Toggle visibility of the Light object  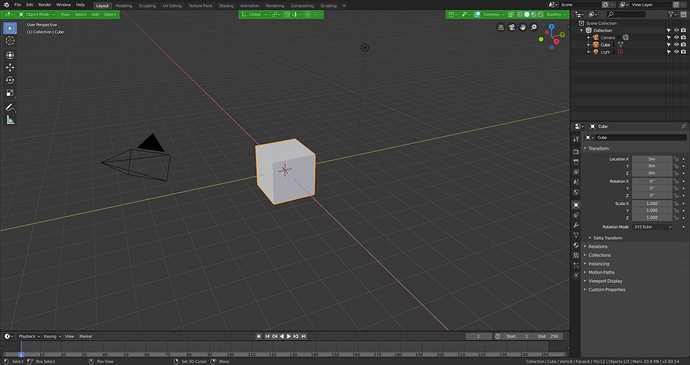coord(676,52)
